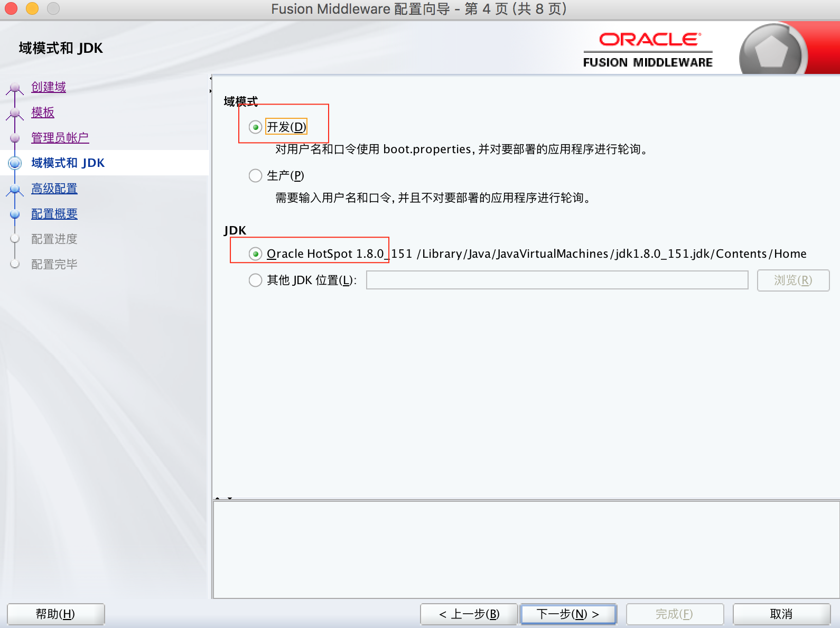The height and width of the screenshot is (628, 840).
Task: Select the 其他 JDK 位置(L) radio button
Action: pos(256,280)
